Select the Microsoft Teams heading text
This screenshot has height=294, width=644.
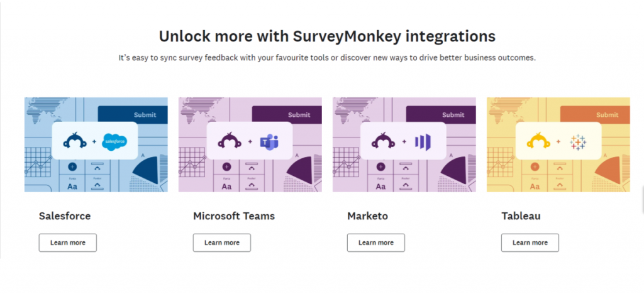234,216
